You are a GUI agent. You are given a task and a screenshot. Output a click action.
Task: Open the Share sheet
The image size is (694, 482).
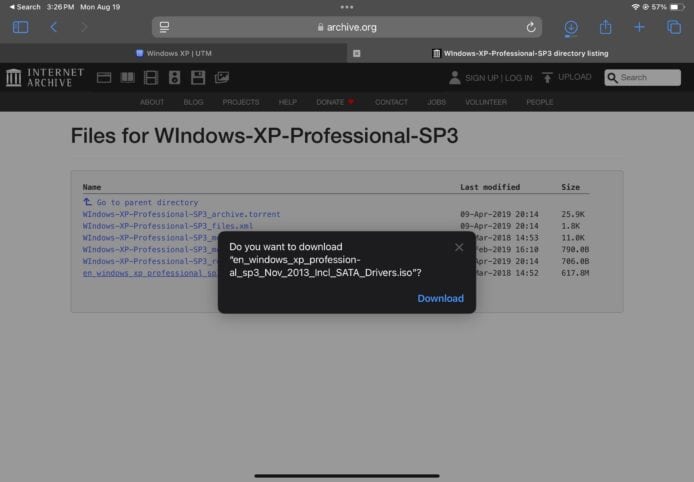coord(605,27)
